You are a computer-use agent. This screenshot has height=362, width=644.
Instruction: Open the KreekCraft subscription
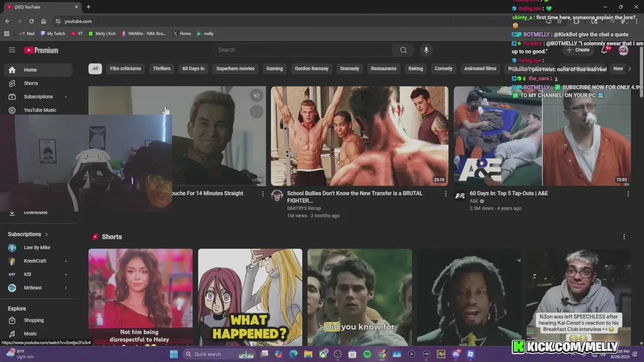38,261
